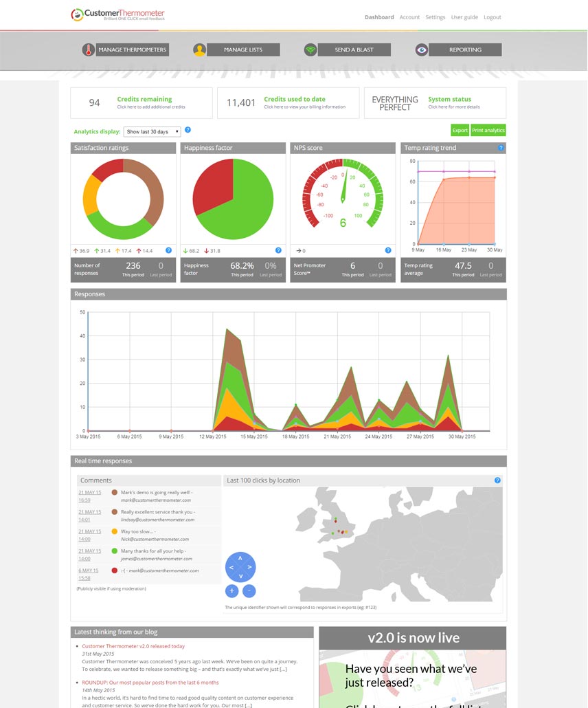Click help icon under Happiness factor chart

tap(278, 250)
